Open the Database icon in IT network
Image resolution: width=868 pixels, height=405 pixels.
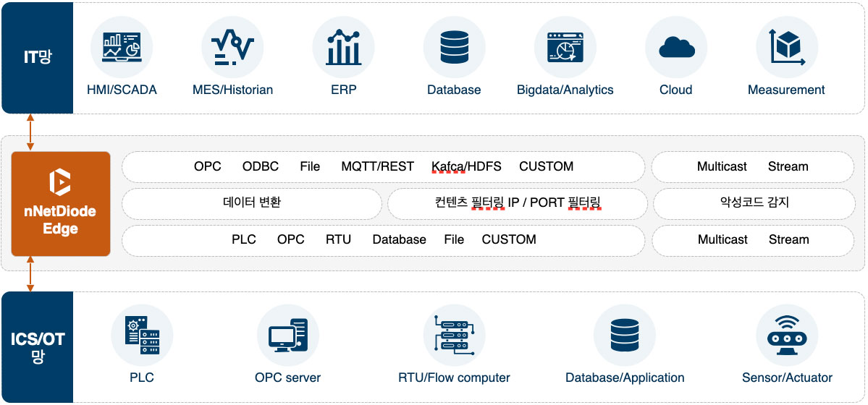[x=454, y=47]
